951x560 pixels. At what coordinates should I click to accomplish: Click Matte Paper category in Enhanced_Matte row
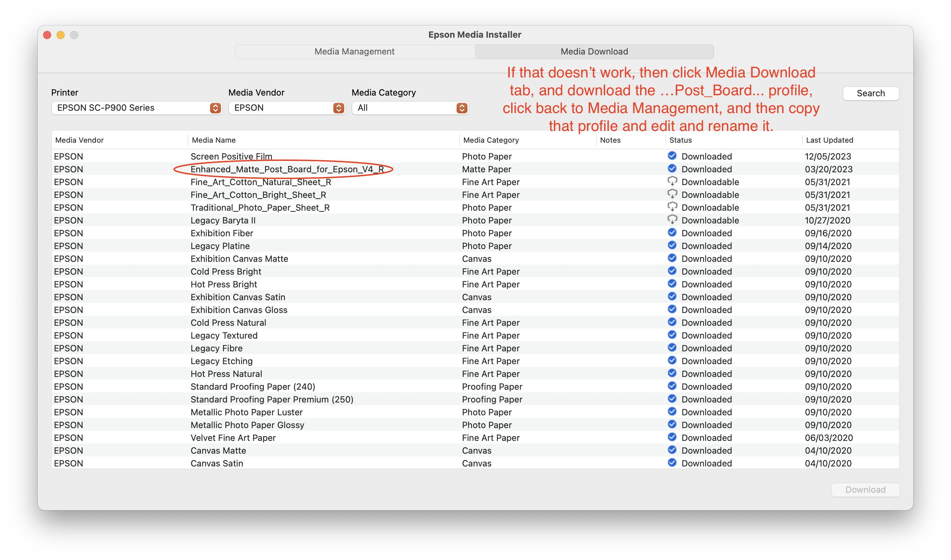pyautogui.click(x=486, y=169)
